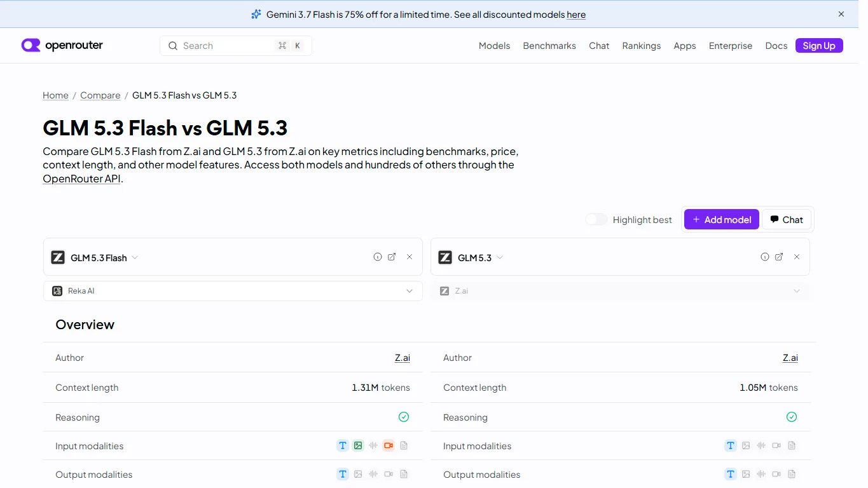Click the Reka AI provider icon
The image size is (868, 488).
point(57,291)
